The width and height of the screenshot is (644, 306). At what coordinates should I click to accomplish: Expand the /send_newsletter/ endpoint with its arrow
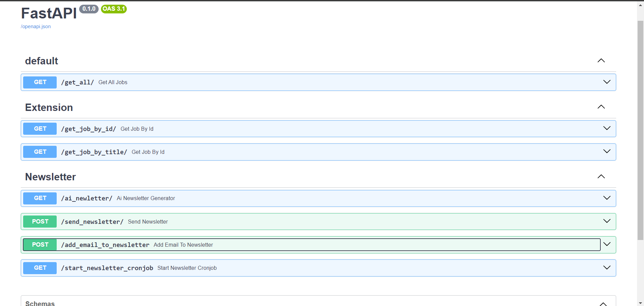(607, 221)
